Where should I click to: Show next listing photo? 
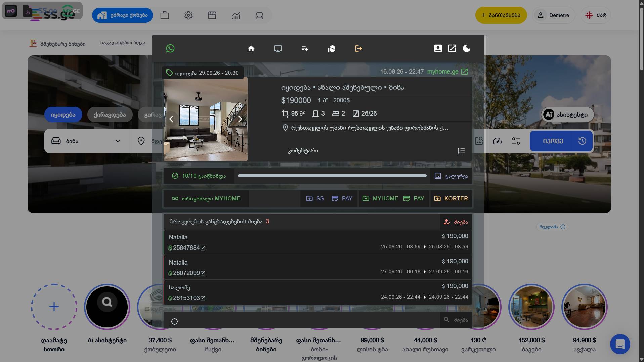click(x=240, y=119)
